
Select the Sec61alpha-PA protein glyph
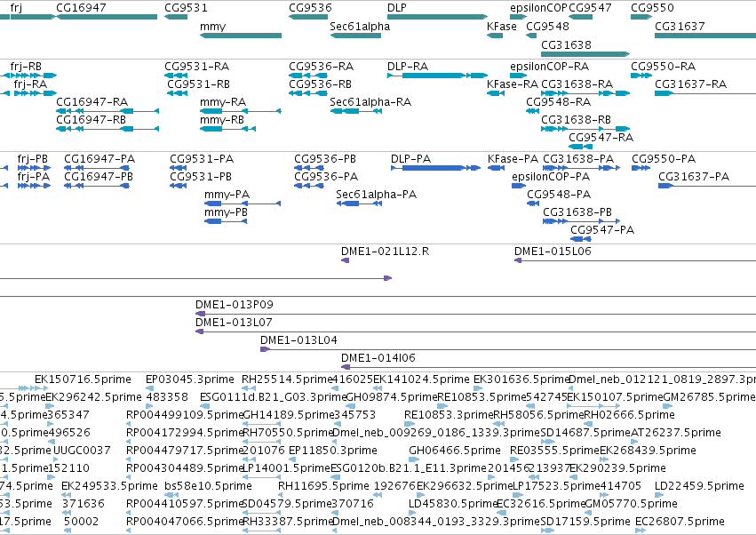click(x=359, y=204)
